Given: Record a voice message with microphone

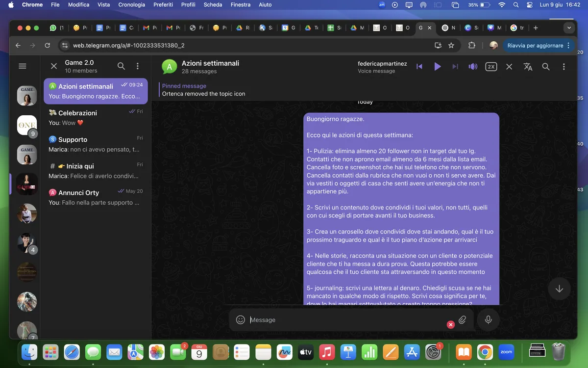Looking at the screenshot, I should pos(488,320).
